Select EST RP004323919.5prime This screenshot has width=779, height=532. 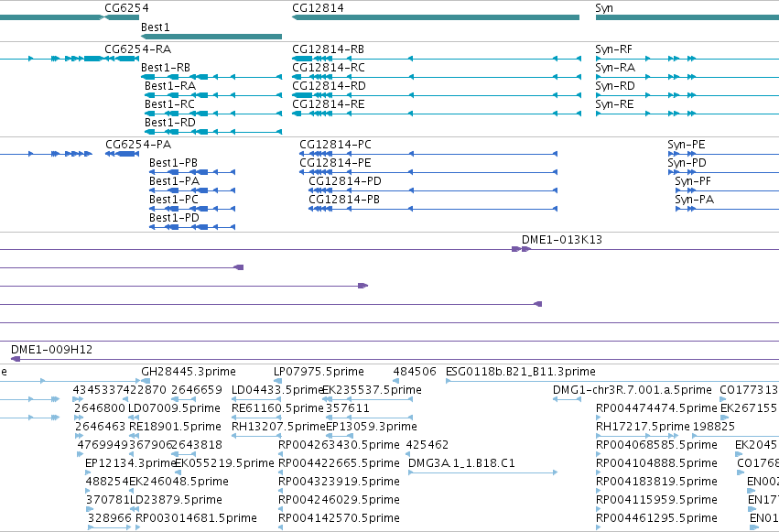click(x=339, y=482)
